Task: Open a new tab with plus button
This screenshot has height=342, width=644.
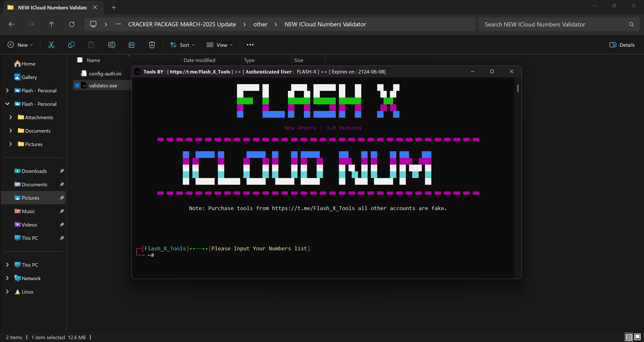Action: 114,8
